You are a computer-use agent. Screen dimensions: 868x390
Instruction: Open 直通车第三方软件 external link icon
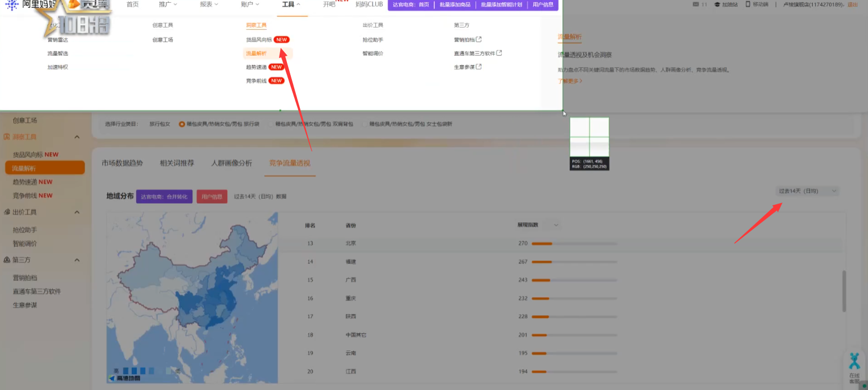point(499,53)
